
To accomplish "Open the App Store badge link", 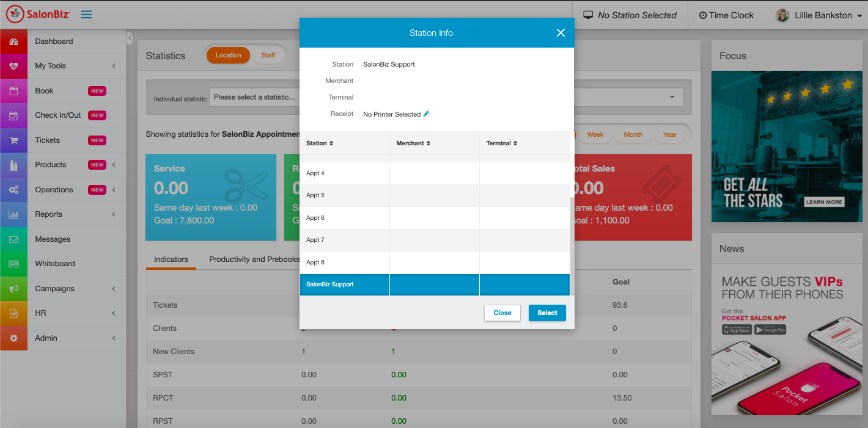I will (x=737, y=330).
